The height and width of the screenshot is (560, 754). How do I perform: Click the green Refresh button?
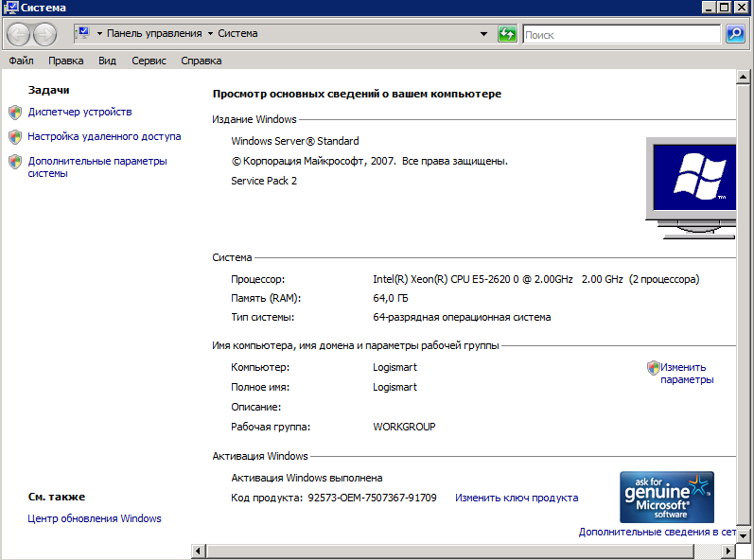tap(507, 34)
